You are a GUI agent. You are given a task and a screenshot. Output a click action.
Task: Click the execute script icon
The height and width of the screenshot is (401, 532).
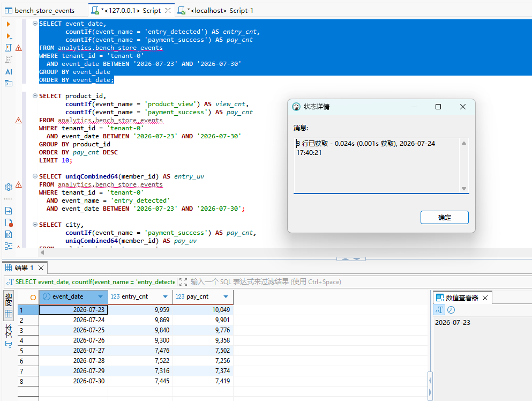(x=9, y=48)
